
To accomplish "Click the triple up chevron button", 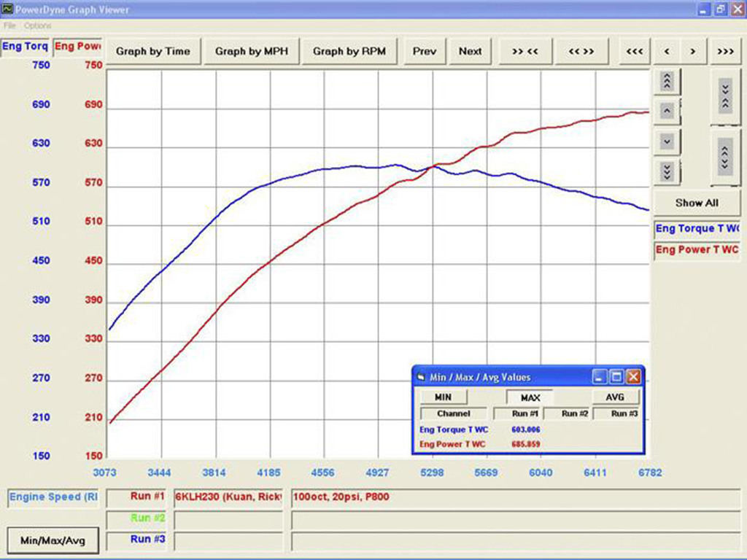I will pos(667,81).
